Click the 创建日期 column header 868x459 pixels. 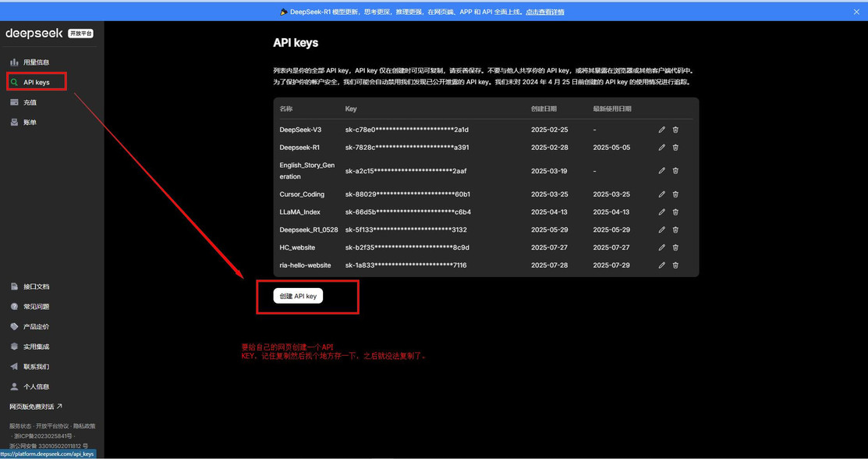tap(544, 109)
